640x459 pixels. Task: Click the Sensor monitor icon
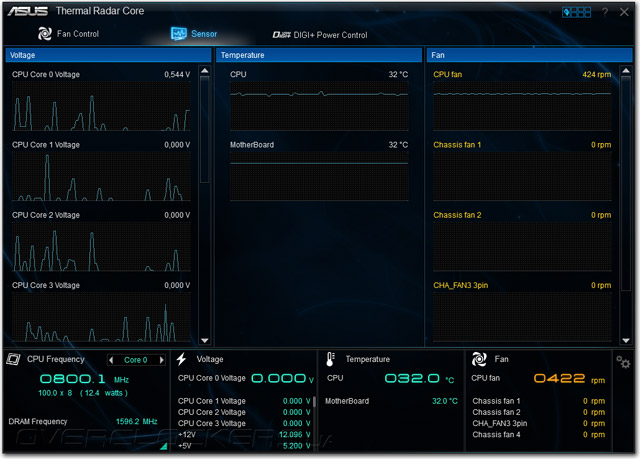(179, 34)
